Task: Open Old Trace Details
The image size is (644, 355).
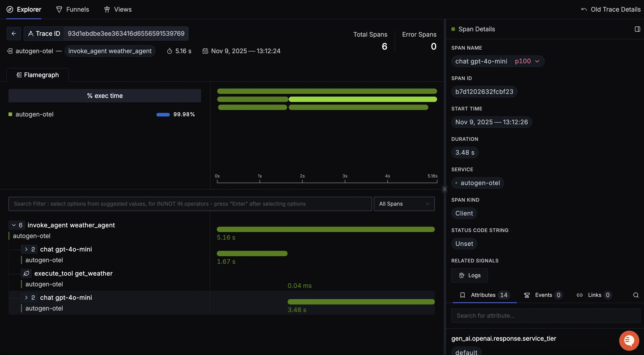Action: [x=610, y=9]
